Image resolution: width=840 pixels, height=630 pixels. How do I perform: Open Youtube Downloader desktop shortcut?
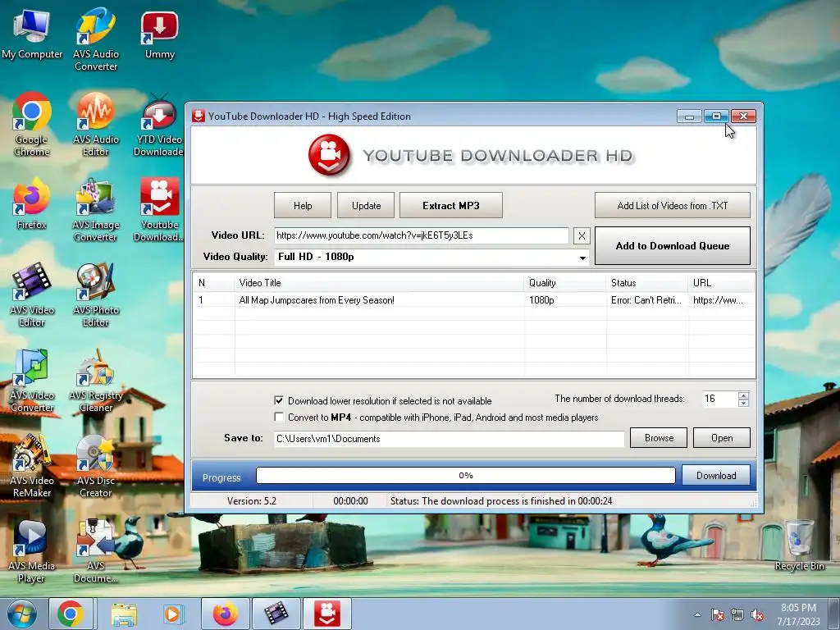tap(159, 210)
